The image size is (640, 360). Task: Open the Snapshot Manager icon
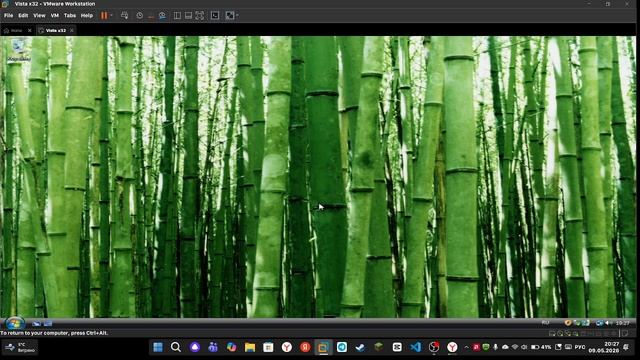162,16
